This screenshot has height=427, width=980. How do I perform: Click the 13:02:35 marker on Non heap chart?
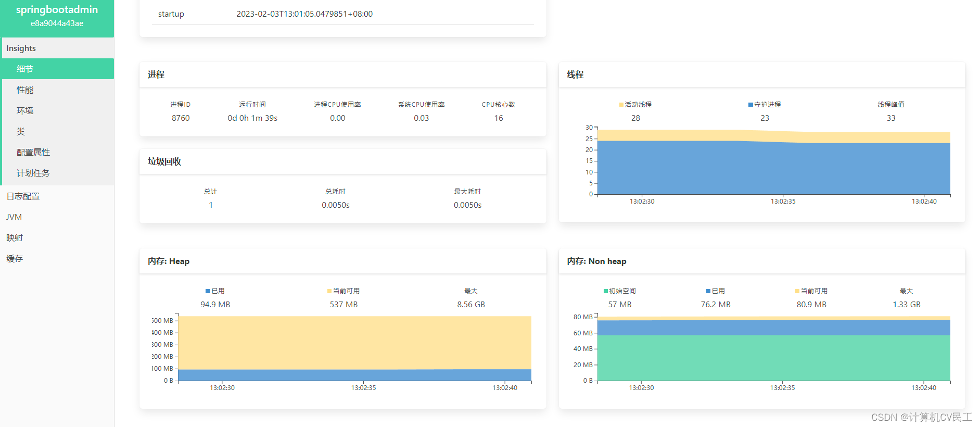782,387
